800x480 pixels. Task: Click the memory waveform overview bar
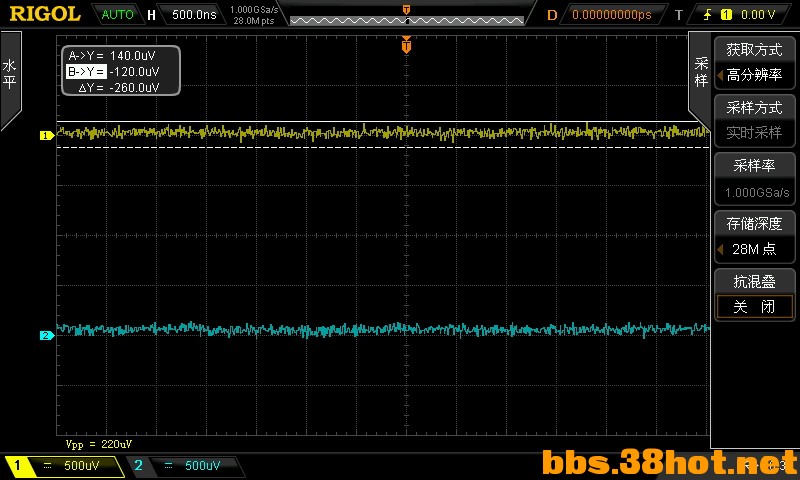tap(407, 20)
